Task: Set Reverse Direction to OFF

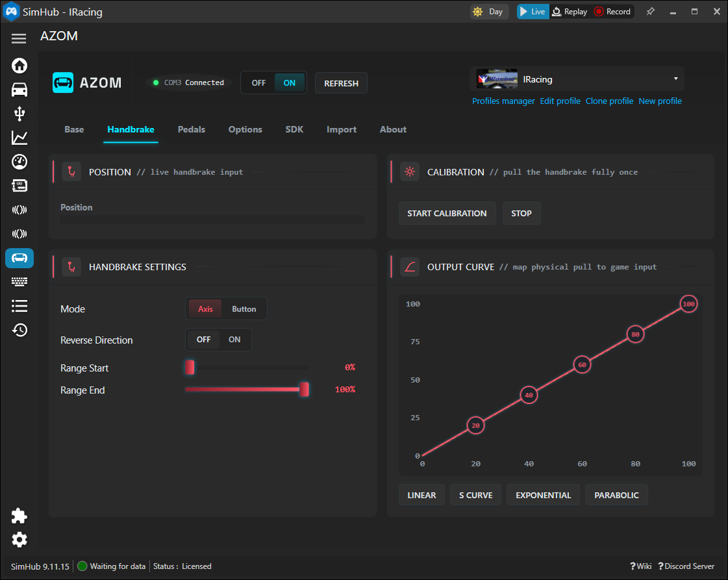Action: coord(203,340)
